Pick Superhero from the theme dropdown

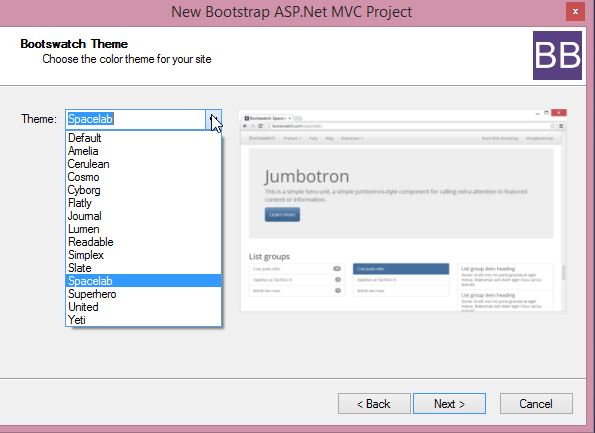click(143, 294)
